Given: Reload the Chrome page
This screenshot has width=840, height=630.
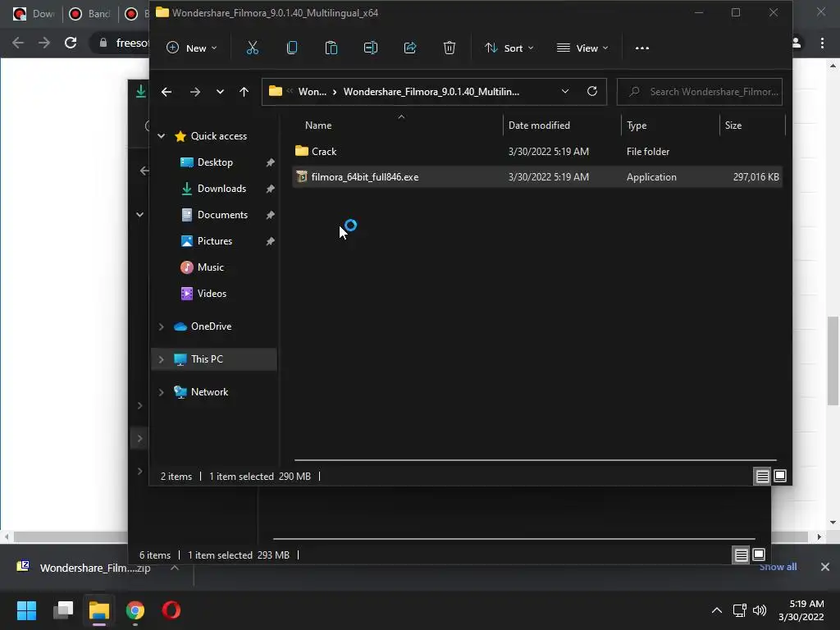Looking at the screenshot, I should [x=71, y=43].
